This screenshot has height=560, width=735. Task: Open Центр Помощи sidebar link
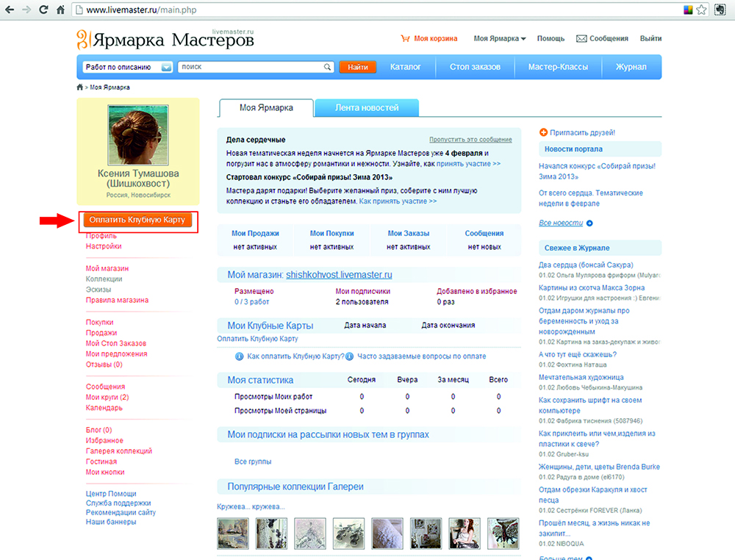[111, 494]
